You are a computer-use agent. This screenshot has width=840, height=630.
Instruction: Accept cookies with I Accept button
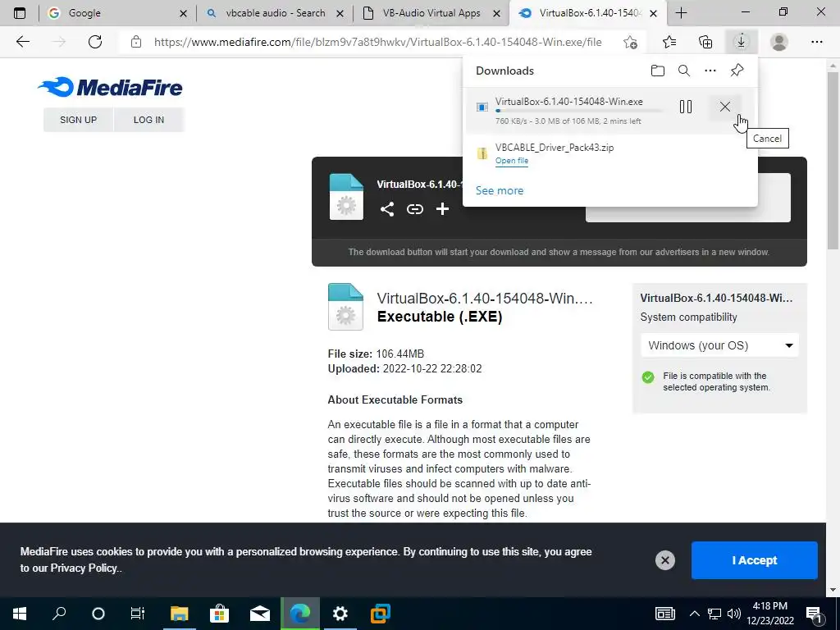(755, 560)
